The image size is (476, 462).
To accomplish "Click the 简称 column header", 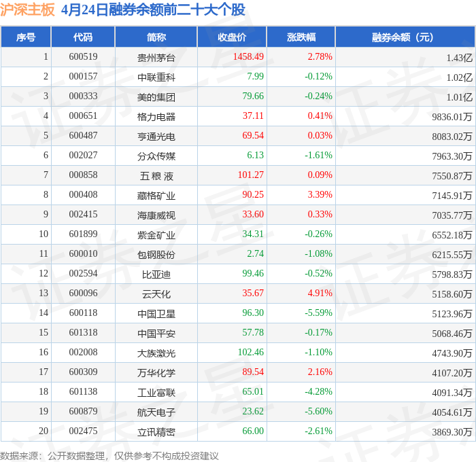I will 156,37.
